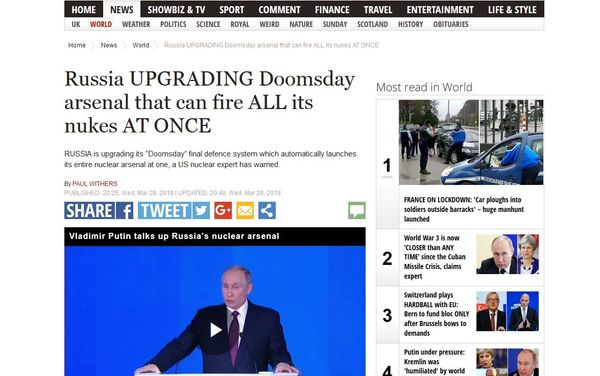Open author PAUL WITHERS profile link
The width and height of the screenshot is (600, 376).
[95, 184]
